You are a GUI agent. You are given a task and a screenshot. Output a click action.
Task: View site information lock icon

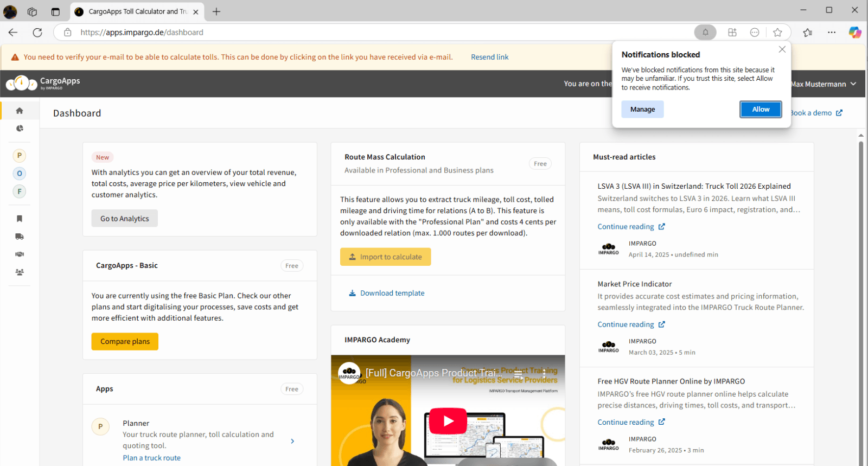[68, 33]
